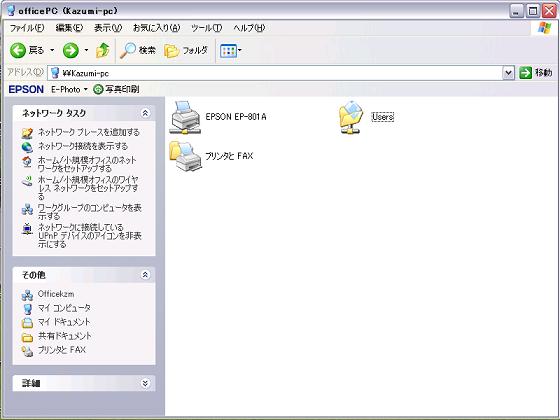Open the ファイル(F) menu
Viewport: 560px width, 420px height.
pyautogui.click(x=27, y=28)
